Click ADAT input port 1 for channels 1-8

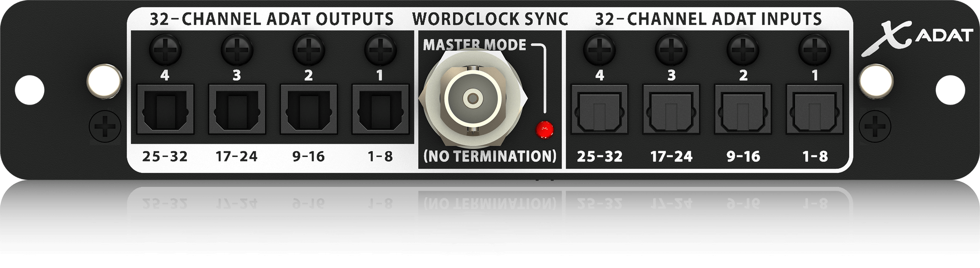[x=815, y=109]
